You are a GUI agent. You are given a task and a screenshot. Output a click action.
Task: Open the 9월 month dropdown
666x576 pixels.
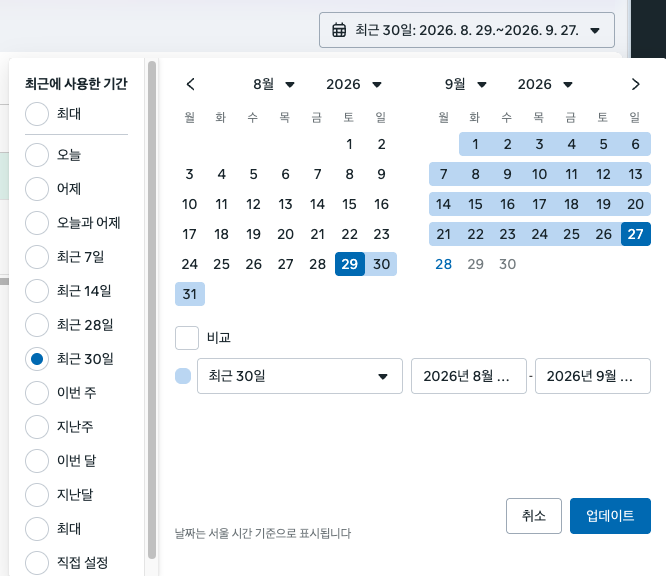(465, 84)
